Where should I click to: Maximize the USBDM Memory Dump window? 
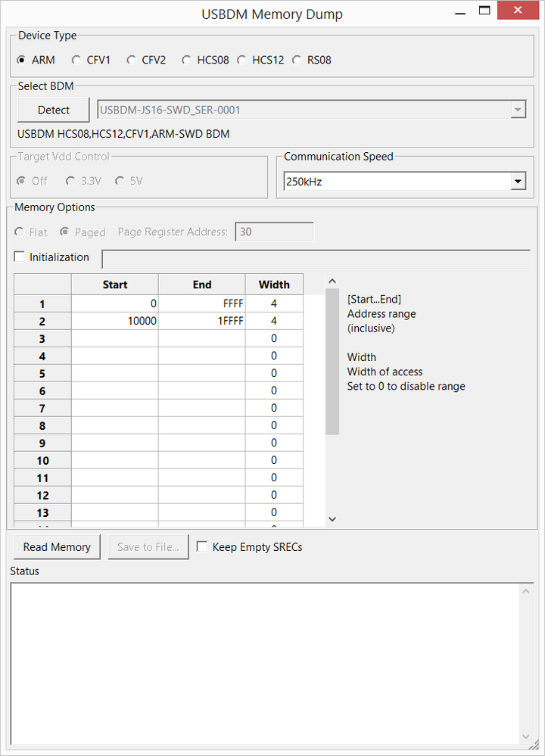(x=484, y=11)
